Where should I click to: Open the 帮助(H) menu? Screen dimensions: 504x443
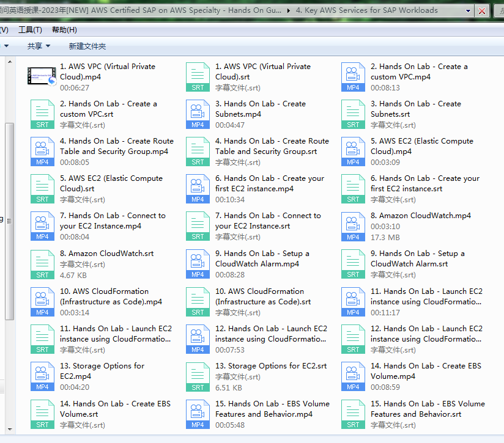click(x=64, y=30)
